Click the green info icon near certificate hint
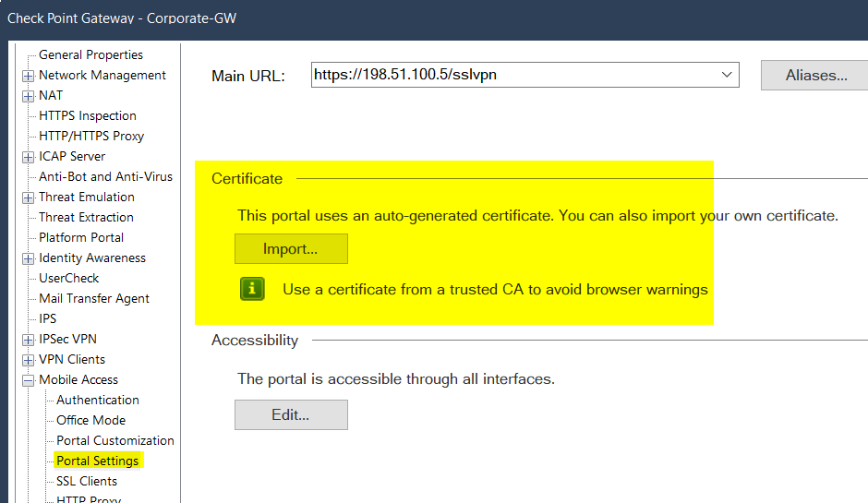This screenshot has height=503, width=868. 252,289
